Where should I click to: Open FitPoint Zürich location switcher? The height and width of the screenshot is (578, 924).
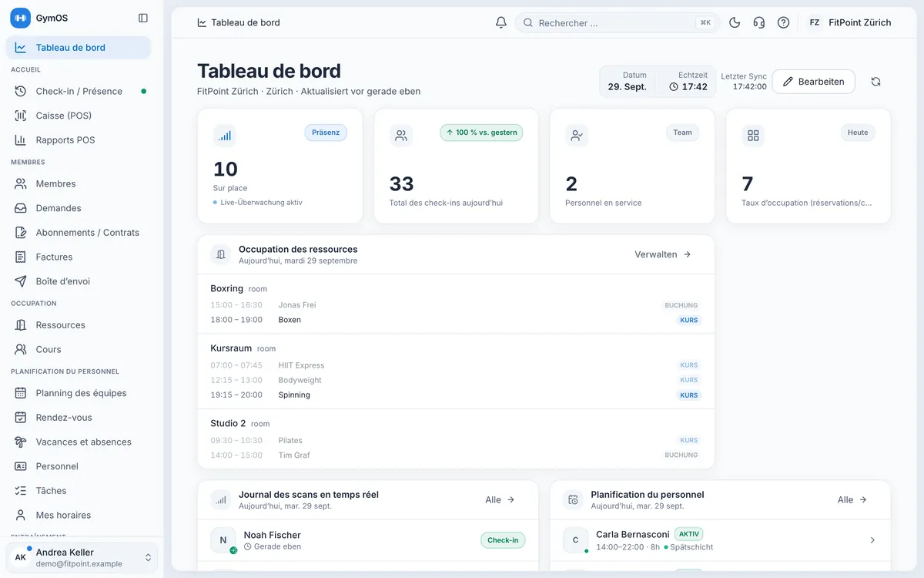coord(849,22)
